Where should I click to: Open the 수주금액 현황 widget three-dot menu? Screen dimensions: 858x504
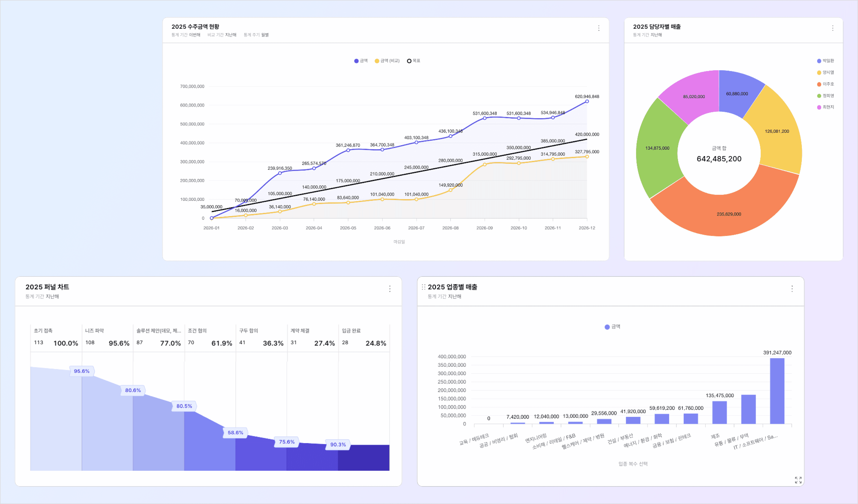click(x=599, y=28)
